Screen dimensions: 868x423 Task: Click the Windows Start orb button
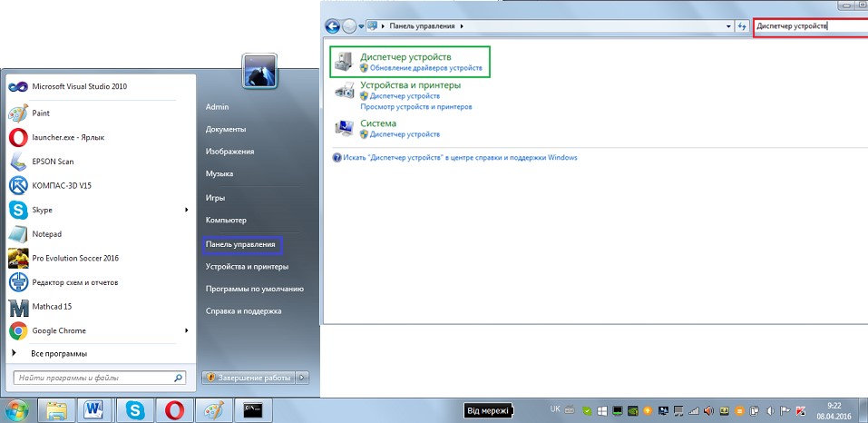point(17,409)
